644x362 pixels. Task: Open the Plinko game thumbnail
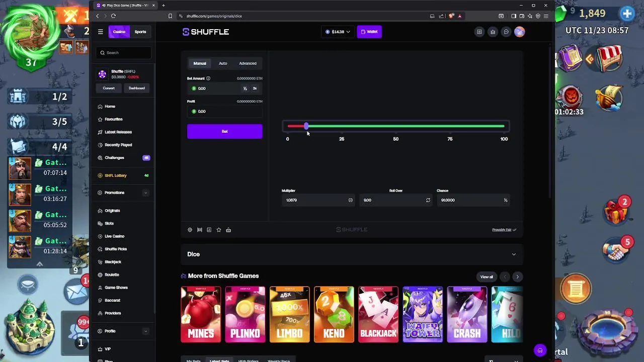tap(245, 314)
